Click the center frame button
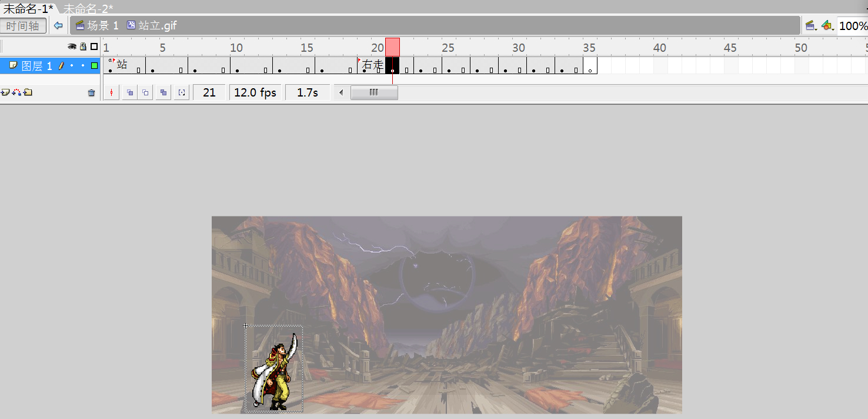The height and width of the screenshot is (419, 868). point(111,92)
